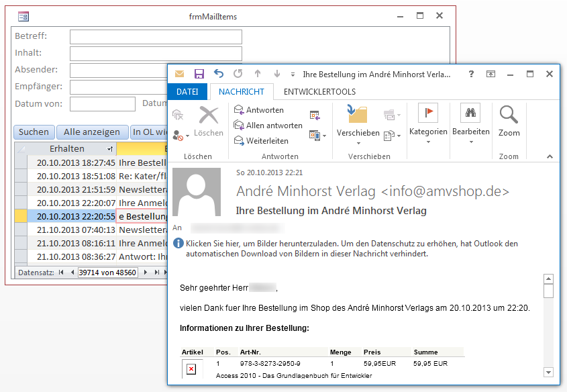Click the Zoom magnifier icon
Screen dimensions: 567x392
tap(509, 114)
